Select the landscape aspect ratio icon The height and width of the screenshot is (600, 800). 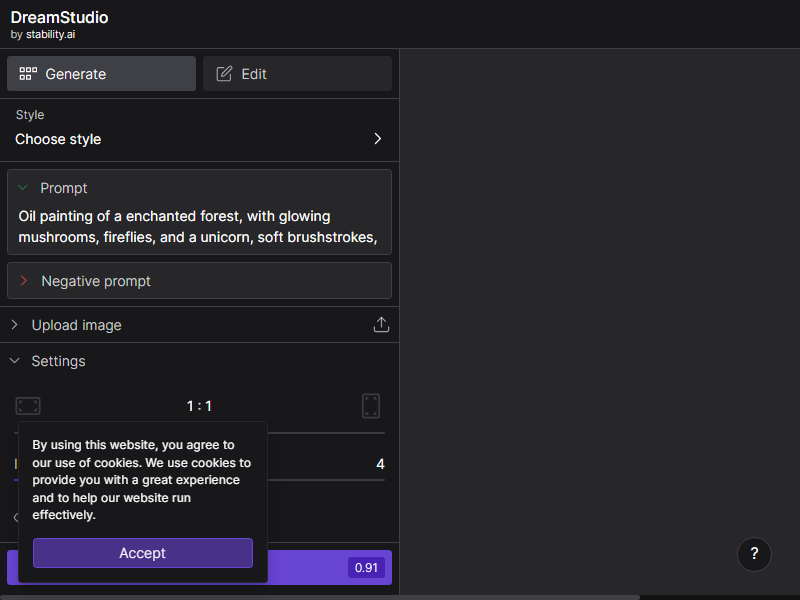(x=28, y=406)
